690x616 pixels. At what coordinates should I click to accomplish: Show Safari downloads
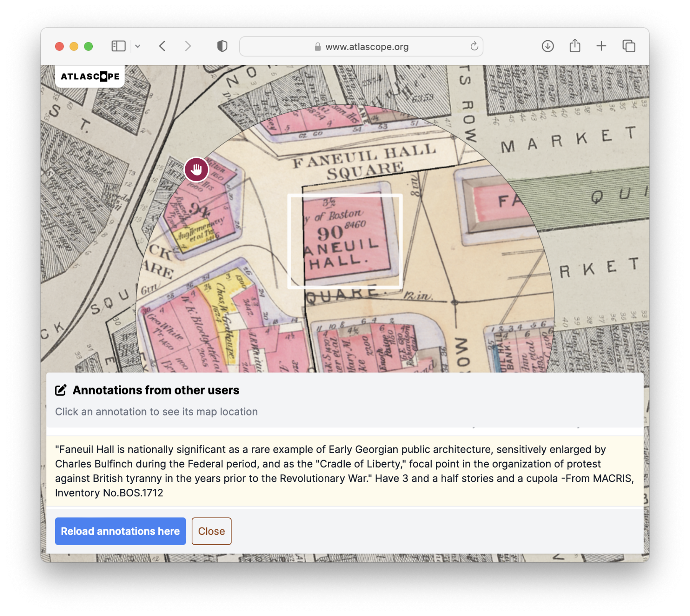click(x=547, y=46)
